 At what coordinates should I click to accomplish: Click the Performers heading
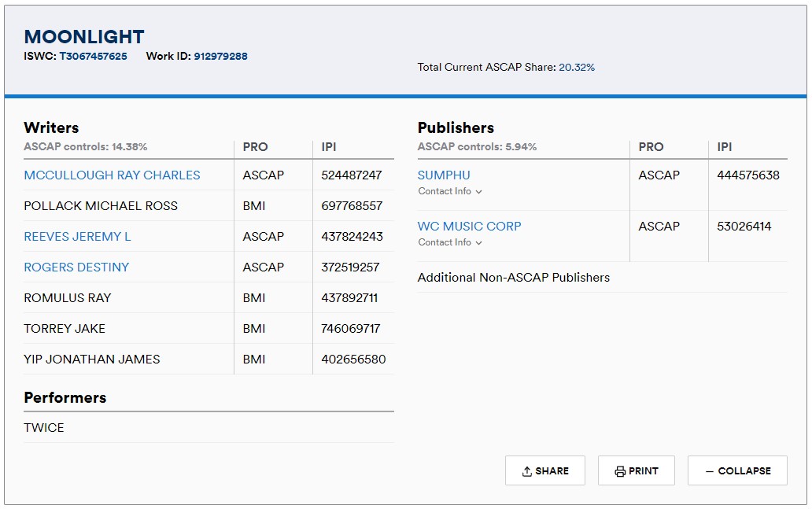coord(65,397)
